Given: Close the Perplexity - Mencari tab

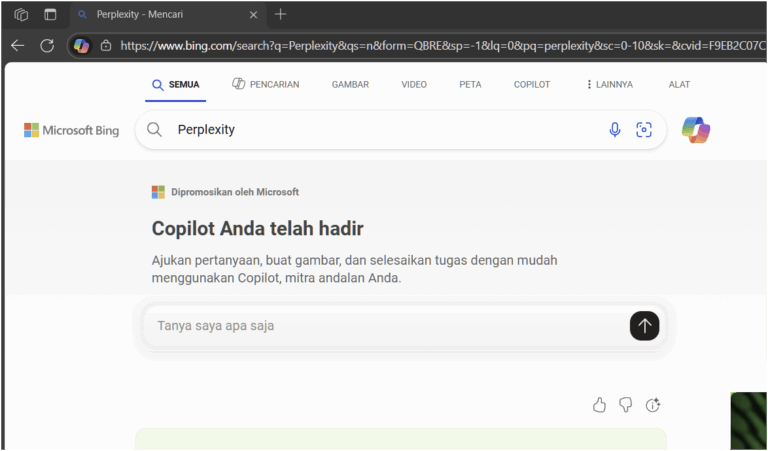Looking at the screenshot, I should coord(253,15).
